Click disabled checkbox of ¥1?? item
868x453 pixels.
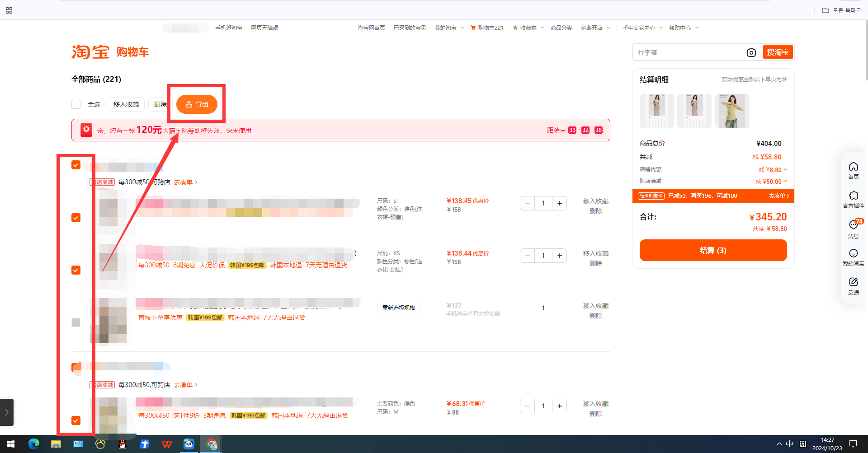pos(76,322)
